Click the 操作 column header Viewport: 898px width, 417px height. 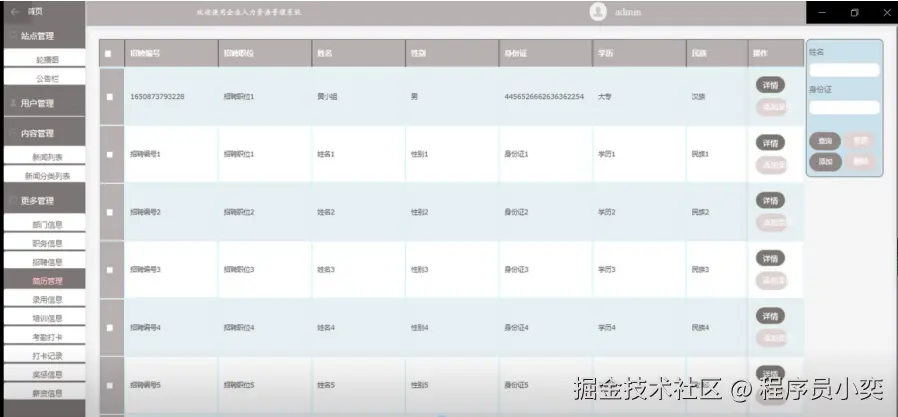coord(776,53)
